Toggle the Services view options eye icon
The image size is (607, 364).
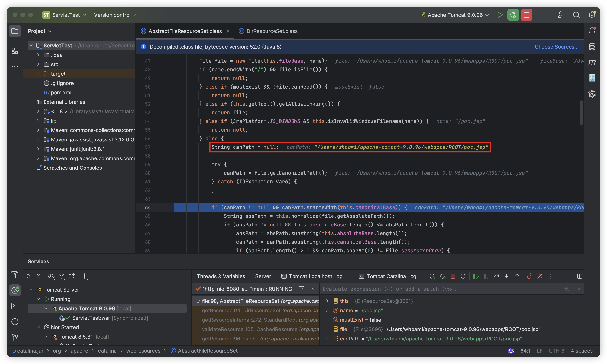(x=51, y=276)
